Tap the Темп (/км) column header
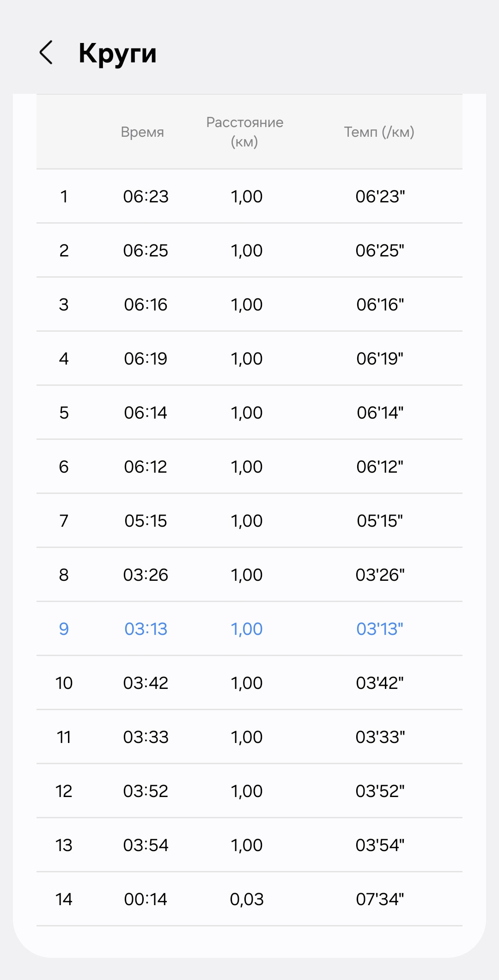The width and height of the screenshot is (499, 980). (x=379, y=132)
